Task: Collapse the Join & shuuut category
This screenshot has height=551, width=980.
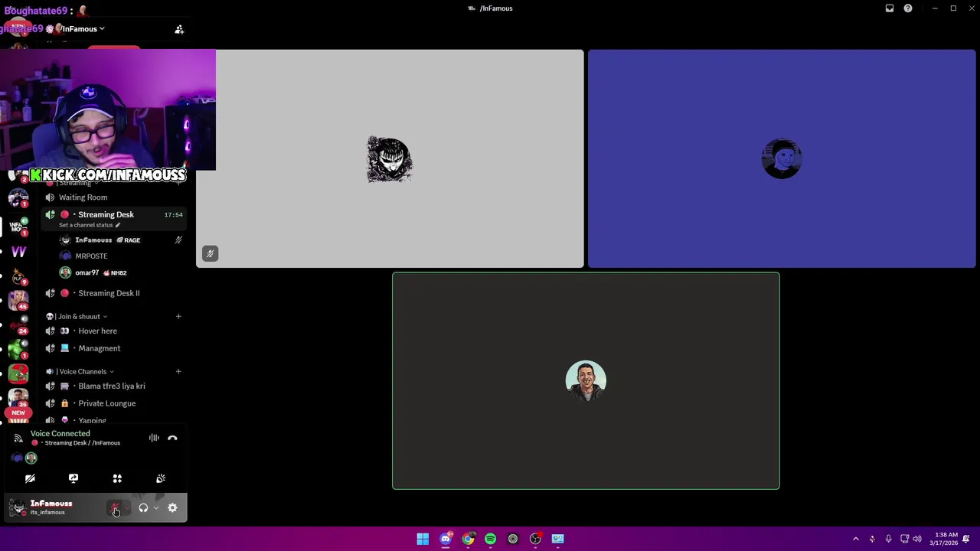Action: coord(77,316)
